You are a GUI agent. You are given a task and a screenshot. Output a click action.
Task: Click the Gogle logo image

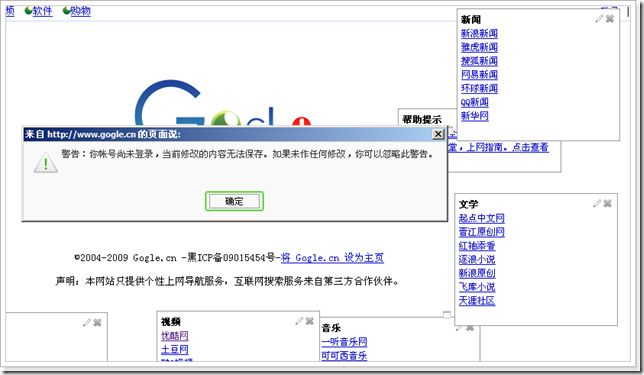pyautogui.click(x=223, y=103)
